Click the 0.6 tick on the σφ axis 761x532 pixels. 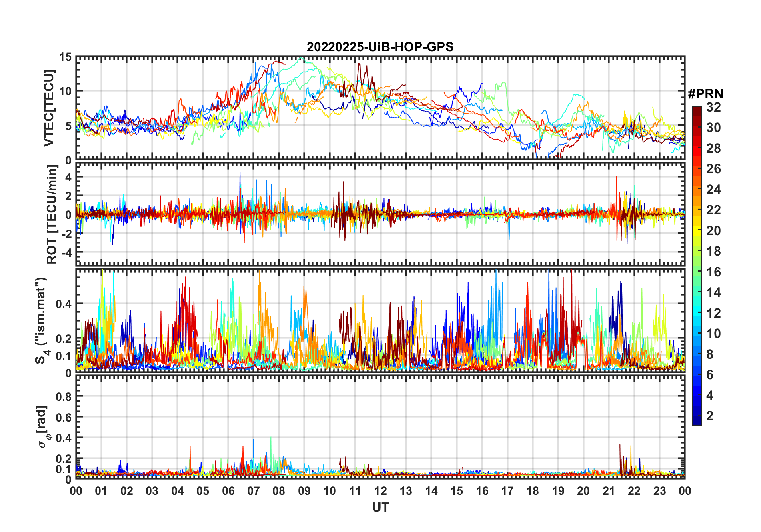64,417
